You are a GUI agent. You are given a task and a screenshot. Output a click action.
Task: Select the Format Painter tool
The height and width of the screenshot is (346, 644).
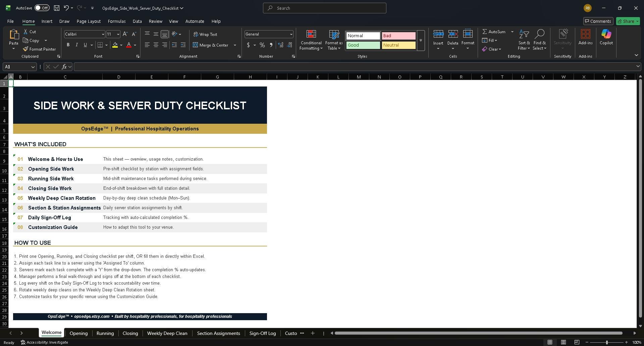point(39,49)
